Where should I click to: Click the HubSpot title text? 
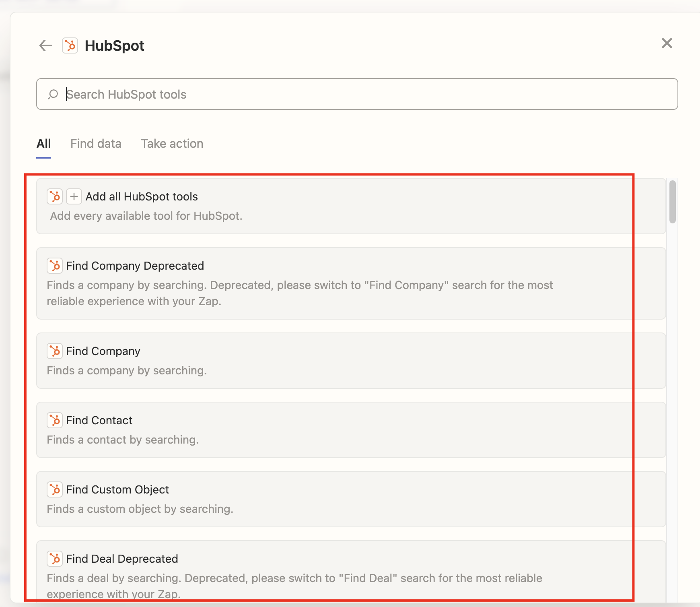tap(115, 46)
